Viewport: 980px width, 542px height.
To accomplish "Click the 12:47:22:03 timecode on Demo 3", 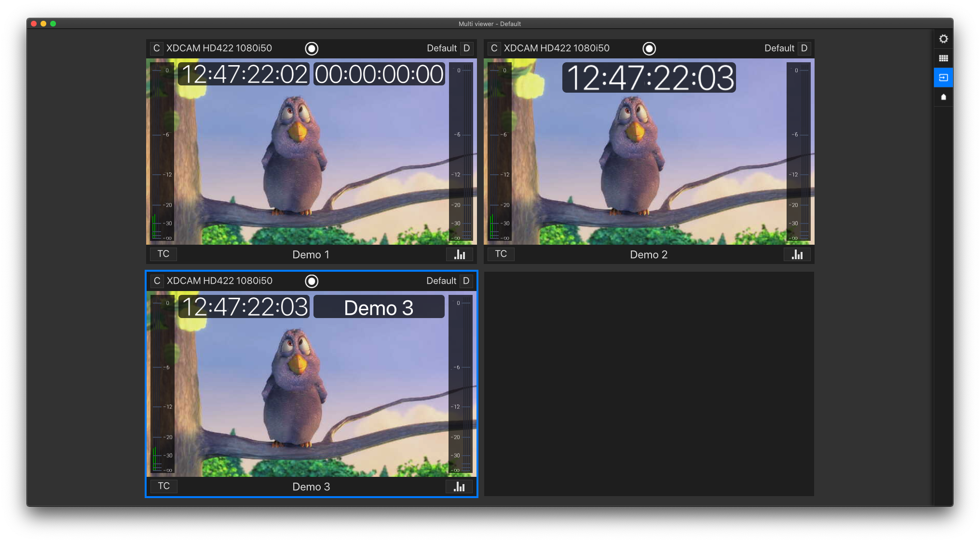I will click(x=245, y=307).
